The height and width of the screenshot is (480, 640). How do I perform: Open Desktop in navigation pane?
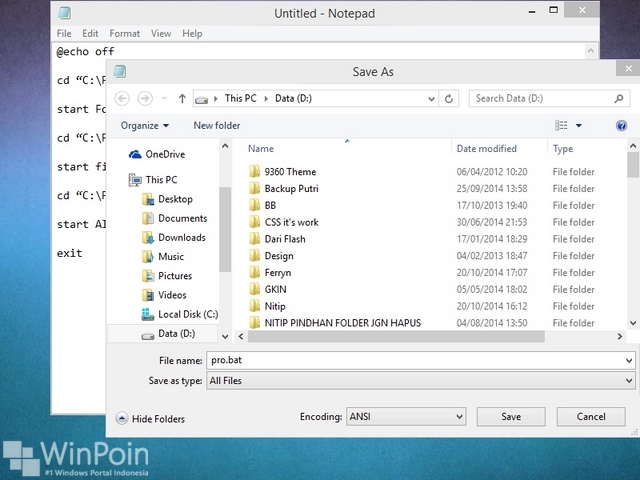pos(167,199)
